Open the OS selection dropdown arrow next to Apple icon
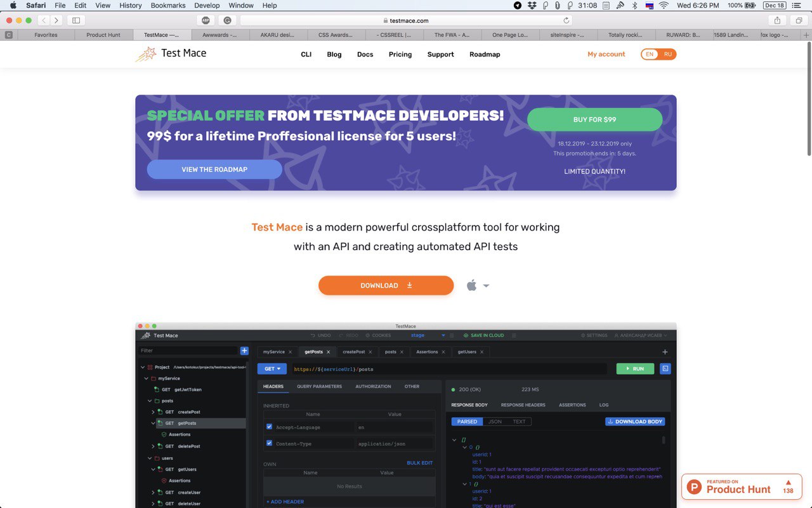The width and height of the screenshot is (812, 508). 486,286
